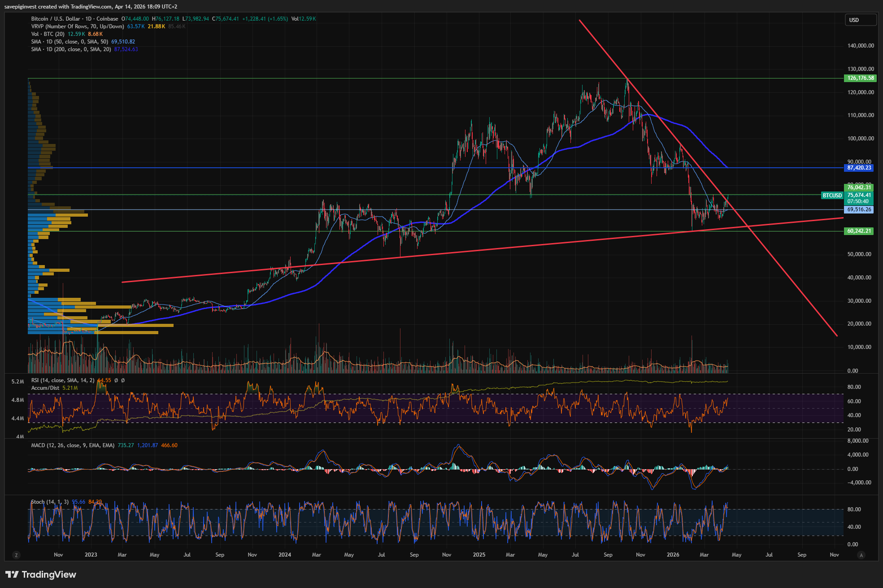
Task: Click the Vol BTC (20) legend
Action: [48, 34]
